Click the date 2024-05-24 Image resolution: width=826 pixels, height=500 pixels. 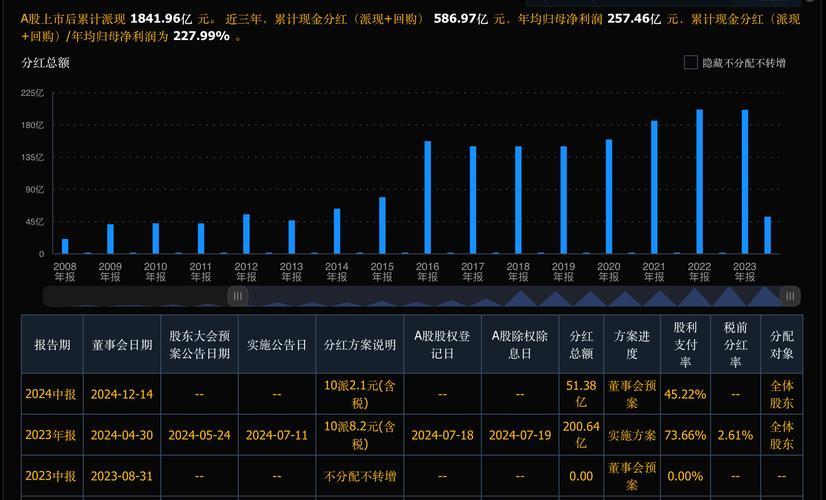point(199,435)
